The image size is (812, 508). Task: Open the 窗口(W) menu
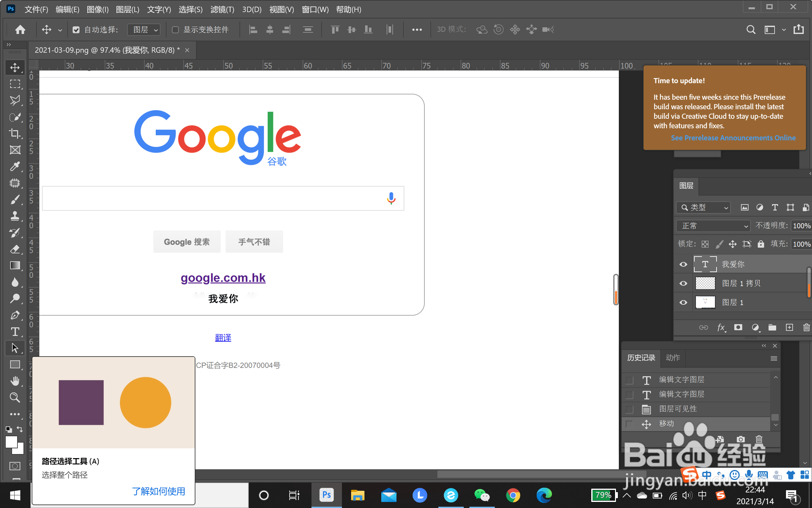pyautogui.click(x=315, y=10)
